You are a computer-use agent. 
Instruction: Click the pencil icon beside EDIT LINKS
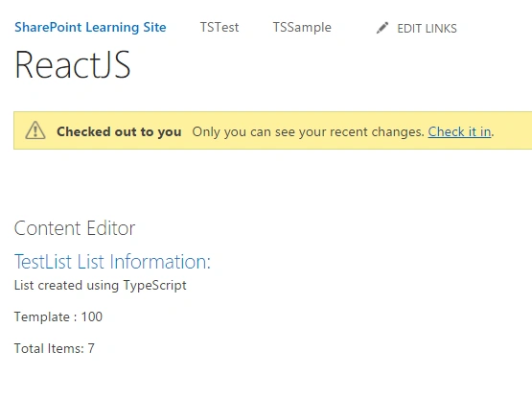382,28
